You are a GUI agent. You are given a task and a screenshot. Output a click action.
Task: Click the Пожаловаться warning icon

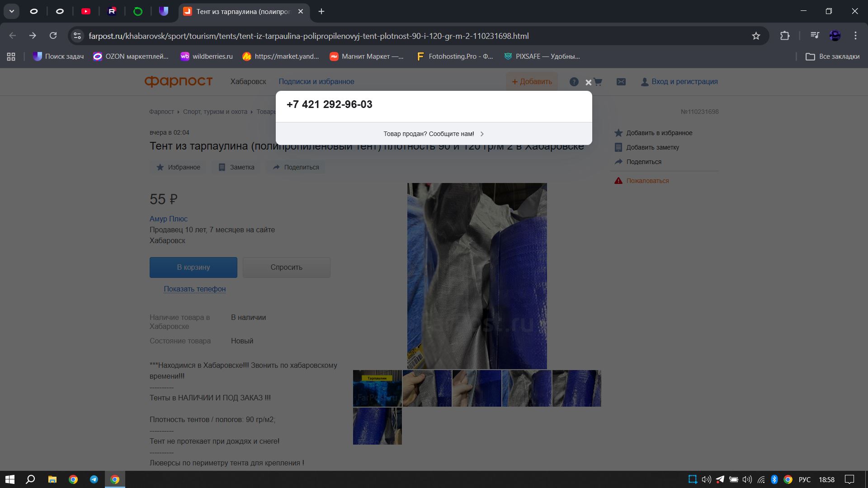(618, 181)
